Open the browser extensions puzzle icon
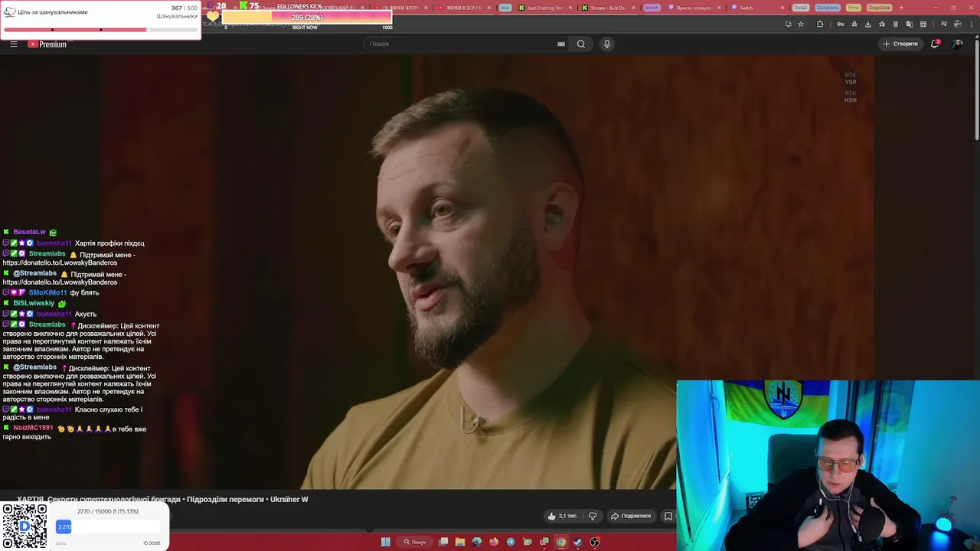Viewport: 980px width, 551px height. (820, 24)
